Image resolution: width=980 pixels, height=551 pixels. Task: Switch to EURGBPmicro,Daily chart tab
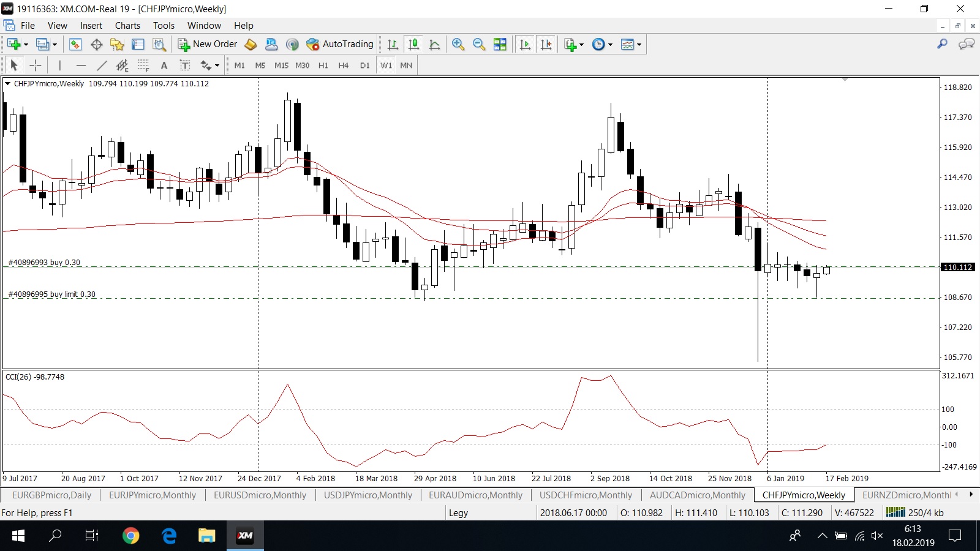coord(51,495)
